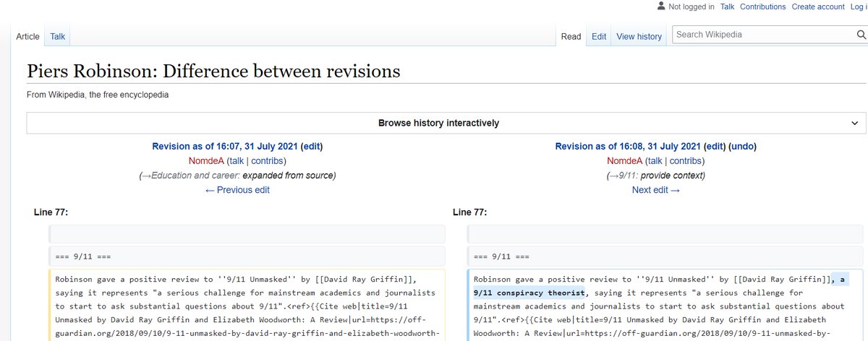This screenshot has width=868, height=341.
Task: Click the arrow link before Education and career
Action: [145, 176]
